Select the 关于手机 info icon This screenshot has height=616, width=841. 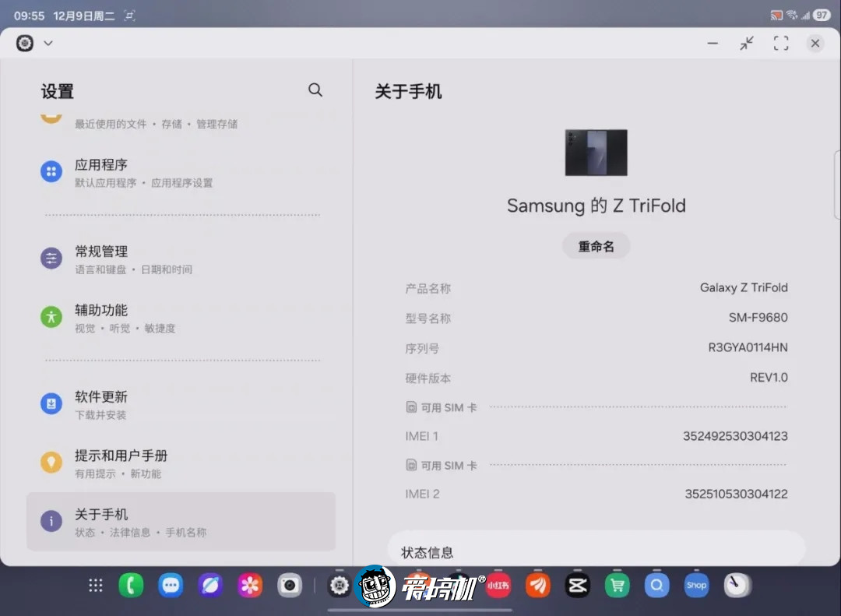51,521
